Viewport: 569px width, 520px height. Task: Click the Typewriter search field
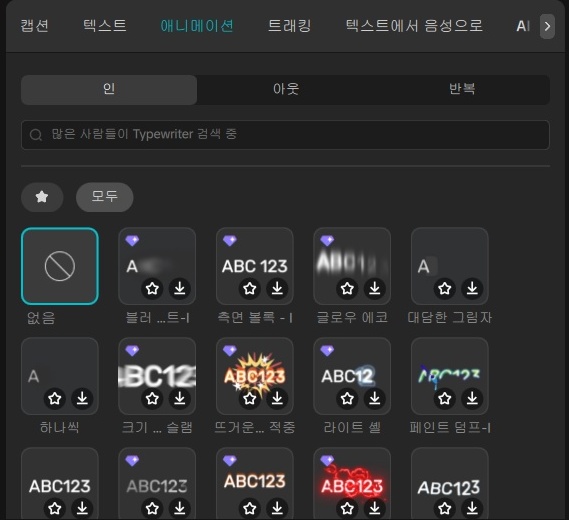285,135
